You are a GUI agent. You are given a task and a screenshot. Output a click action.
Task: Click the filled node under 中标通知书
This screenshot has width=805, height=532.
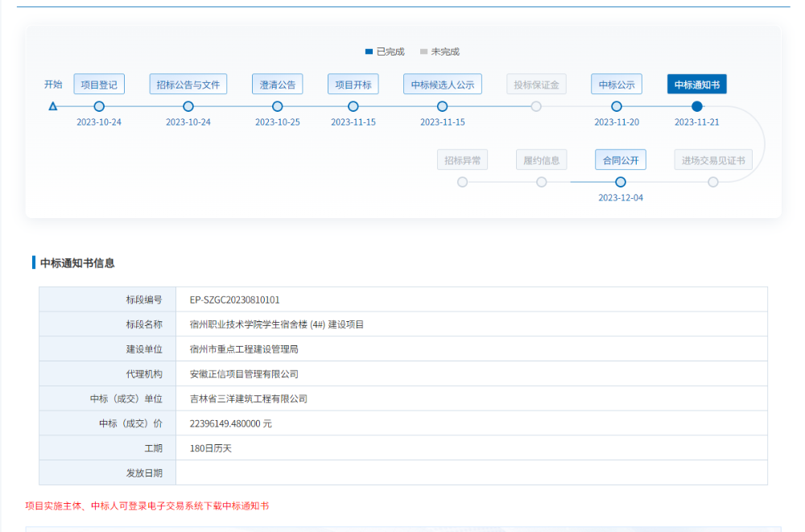pos(696,106)
